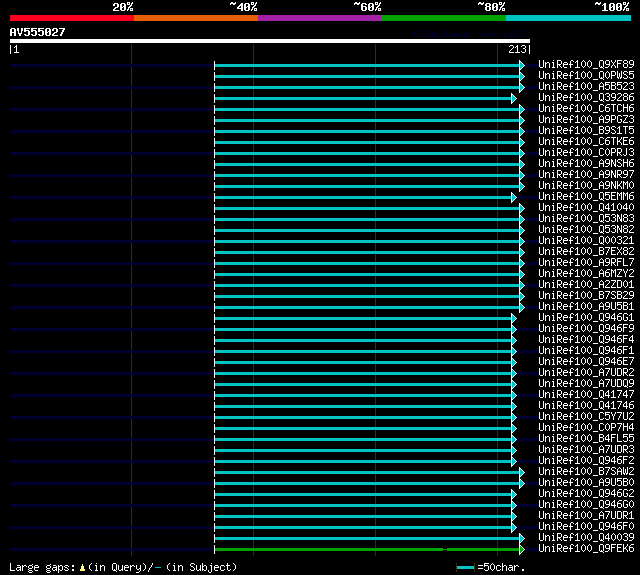The width and height of the screenshot is (640, 575).
Task: Click the orange ~40% identity legend segment
Action: click(196, 18)
